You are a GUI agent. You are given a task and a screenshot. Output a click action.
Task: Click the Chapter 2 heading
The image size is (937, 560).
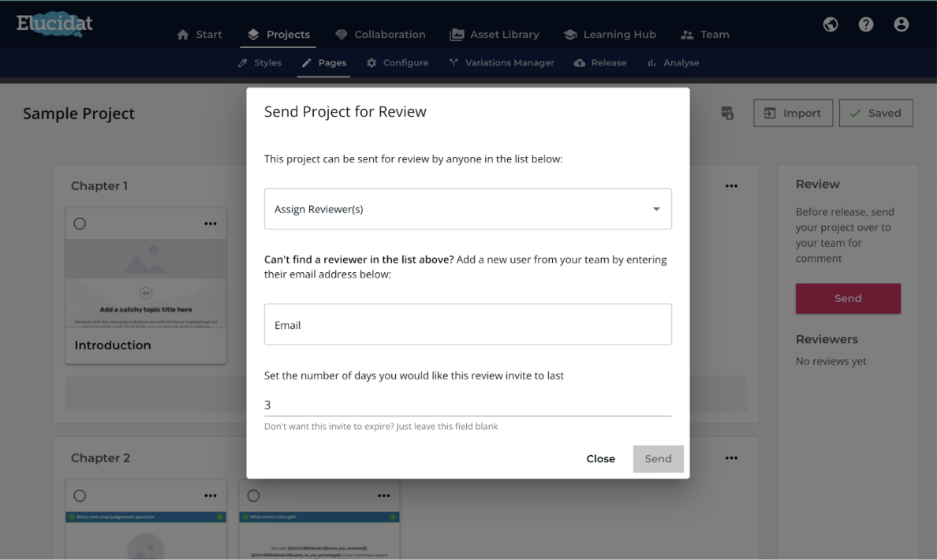coord(100,457)
